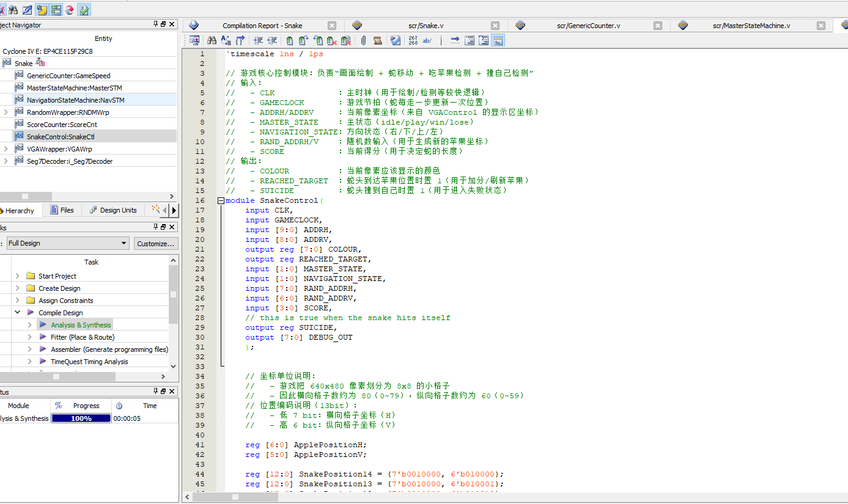Click the hierarchy icon beside Snake entity

[x=40, y=63]
